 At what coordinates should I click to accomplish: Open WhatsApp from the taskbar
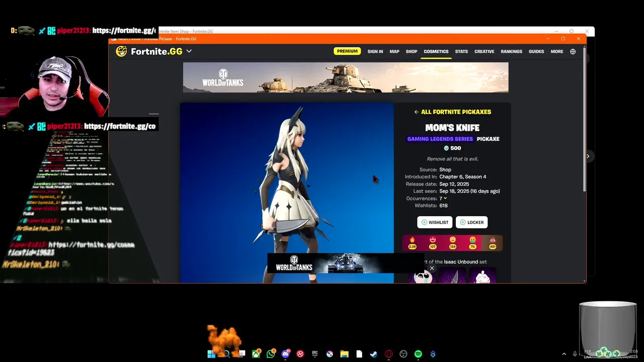(271, 354)
